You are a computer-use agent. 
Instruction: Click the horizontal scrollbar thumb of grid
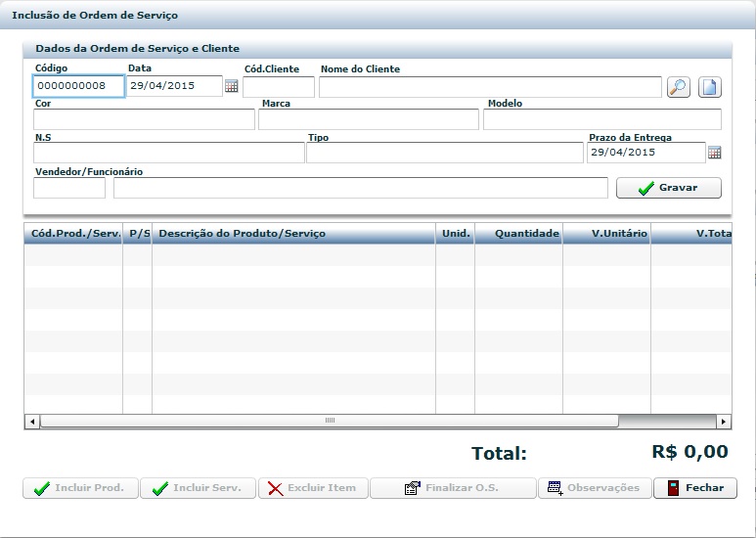pos(329,421)
